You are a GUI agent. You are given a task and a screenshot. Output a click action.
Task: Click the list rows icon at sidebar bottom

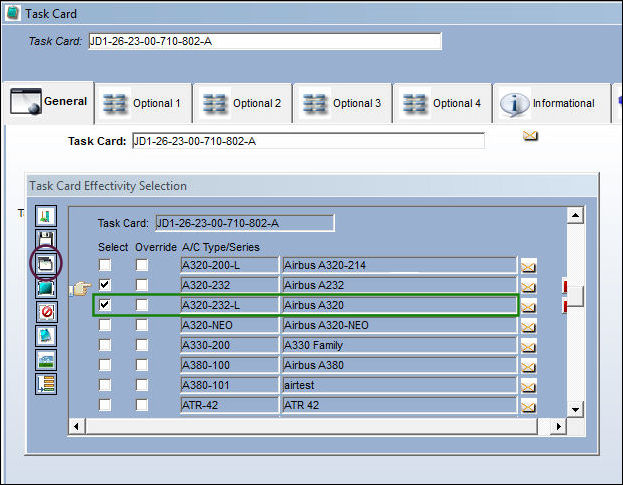coord(46,384)
